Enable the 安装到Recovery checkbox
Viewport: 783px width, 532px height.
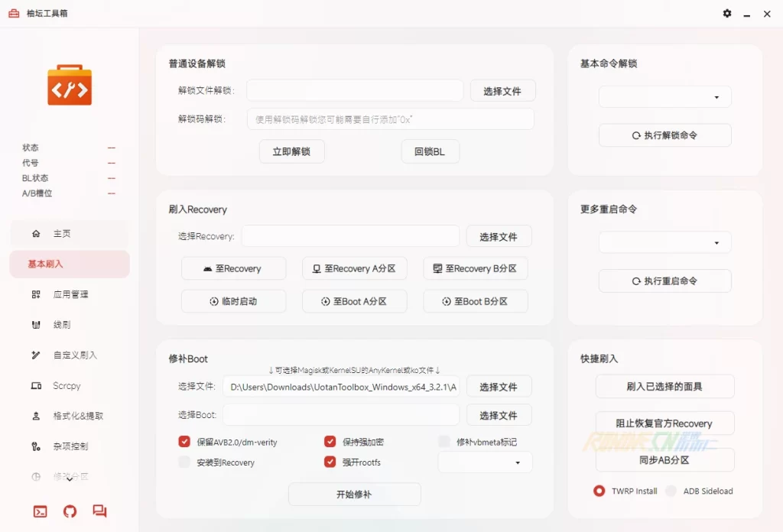pyautogui.click(x=184, y=462)
